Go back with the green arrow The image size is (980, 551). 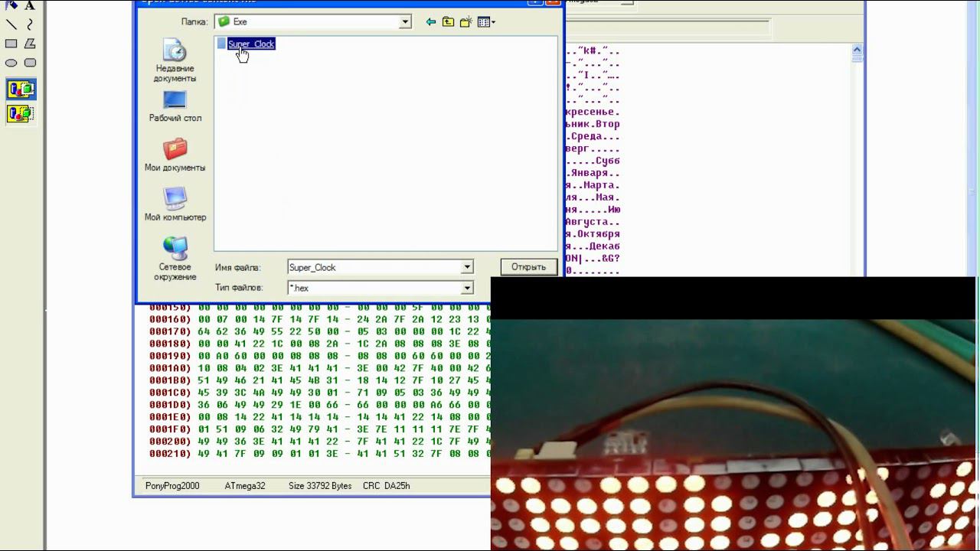[x=430, y=22]
